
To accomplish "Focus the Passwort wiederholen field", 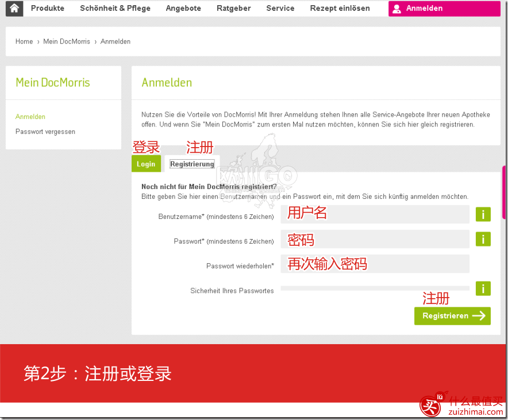I will pos(375,264).
